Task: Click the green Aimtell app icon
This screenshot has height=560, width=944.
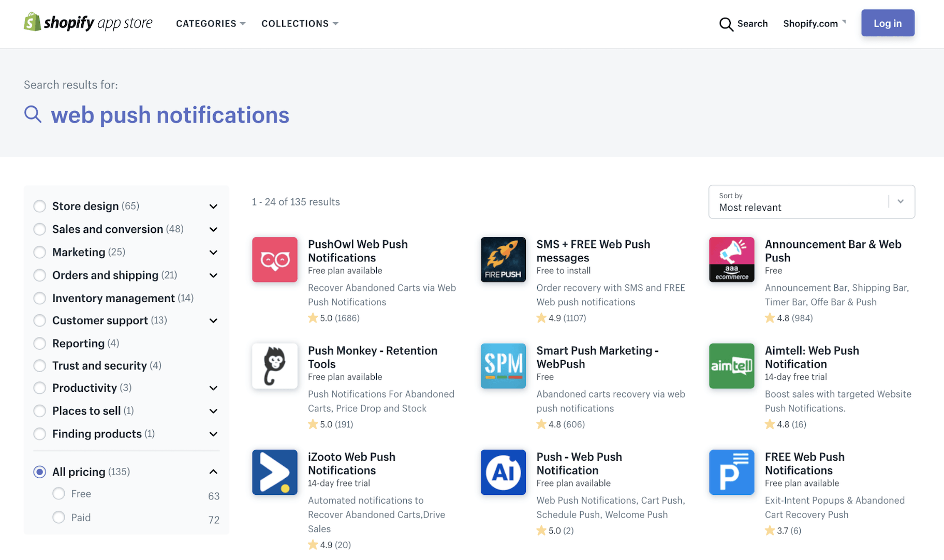Action: [x=731, y=365]
